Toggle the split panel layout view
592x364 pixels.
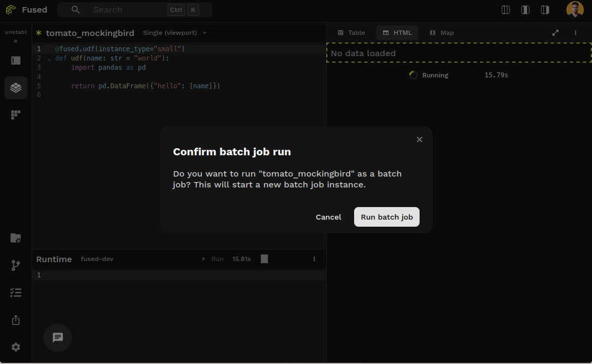525,9
